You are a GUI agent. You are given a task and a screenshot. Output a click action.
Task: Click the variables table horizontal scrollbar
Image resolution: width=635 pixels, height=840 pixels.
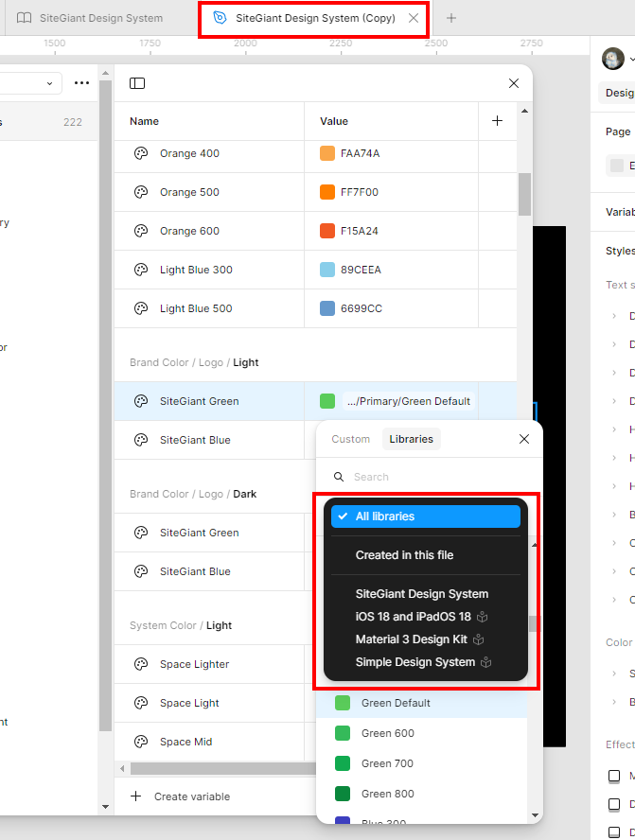point(222,769)
